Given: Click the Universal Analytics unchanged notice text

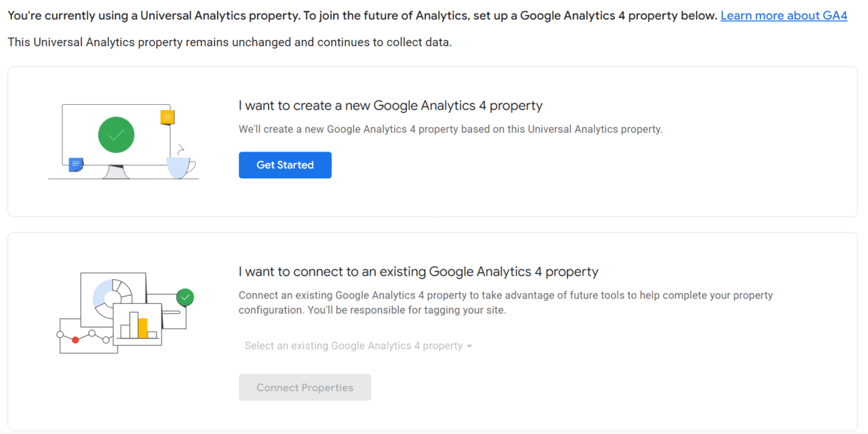Looking at the screenshot, I should point(230,43).
